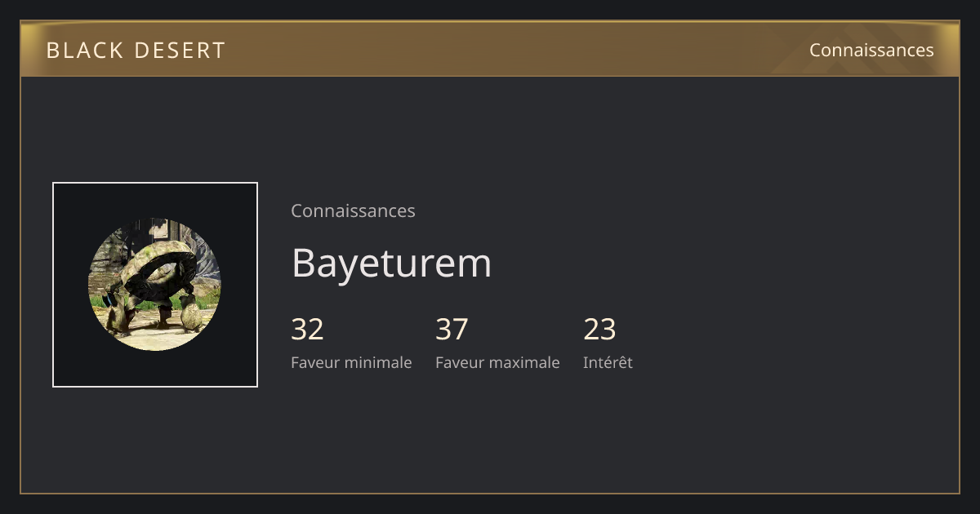Select the Faveur maximale label
Viewport: 980px width, 514px height.
point(497,362)
